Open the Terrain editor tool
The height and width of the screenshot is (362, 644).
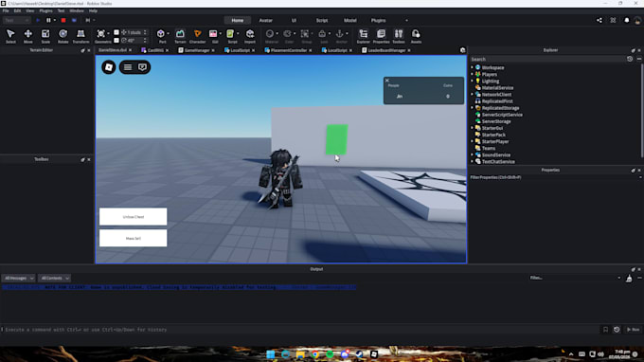click(180, 36)
